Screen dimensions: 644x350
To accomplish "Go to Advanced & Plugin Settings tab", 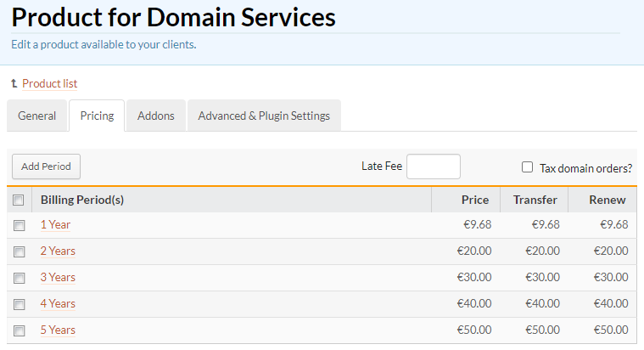I will pos(264,116).
